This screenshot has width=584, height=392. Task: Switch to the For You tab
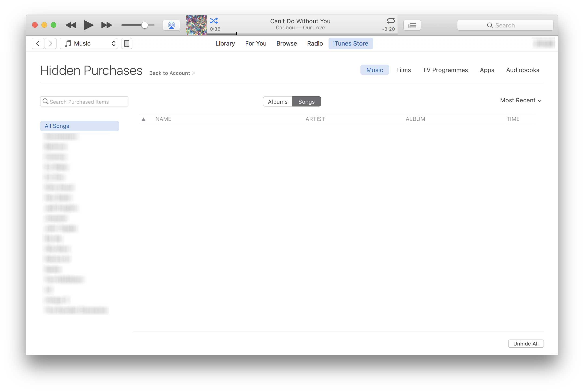(256, 43)
